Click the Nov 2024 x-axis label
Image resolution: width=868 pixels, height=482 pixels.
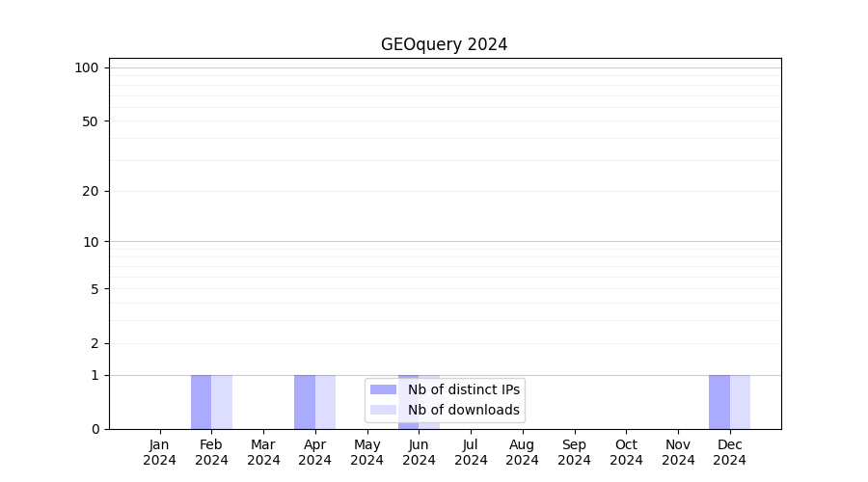pos(678,452)
